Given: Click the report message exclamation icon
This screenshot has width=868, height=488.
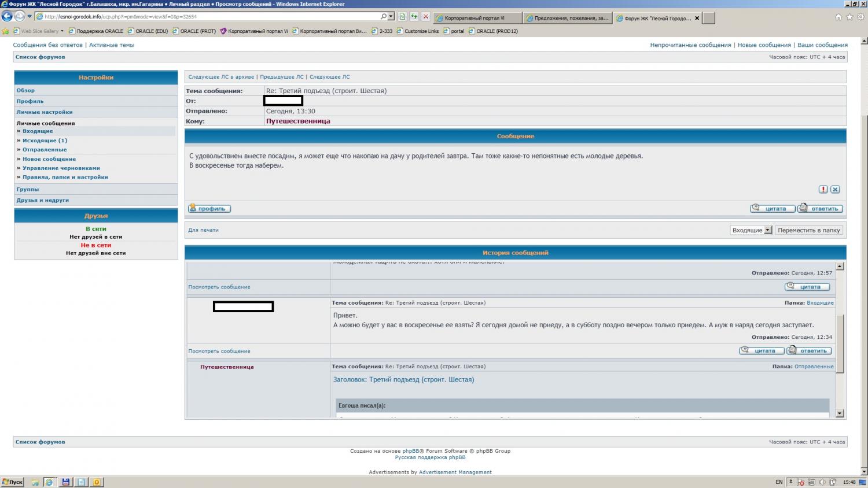Looking at the screenshot, I should 823,190.
